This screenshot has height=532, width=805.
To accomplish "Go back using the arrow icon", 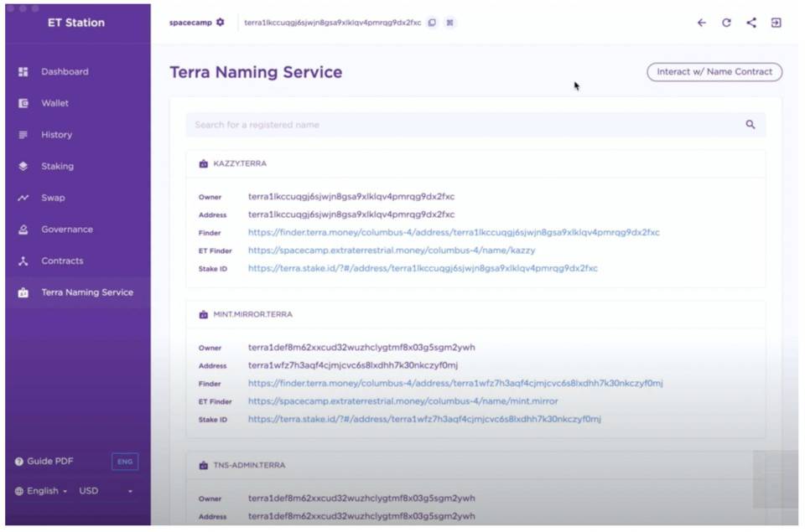I will point(701,23).
